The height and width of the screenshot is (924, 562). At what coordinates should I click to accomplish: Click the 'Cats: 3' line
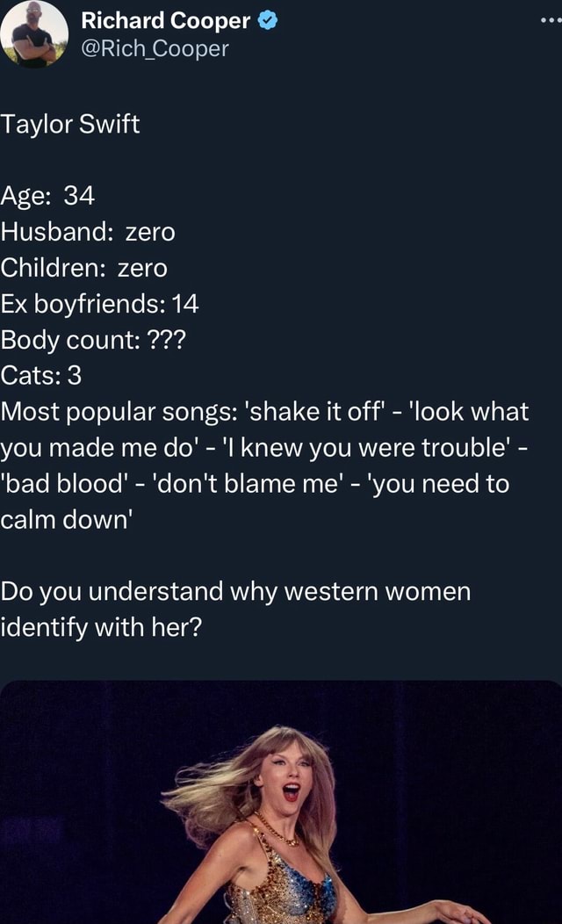41,375
